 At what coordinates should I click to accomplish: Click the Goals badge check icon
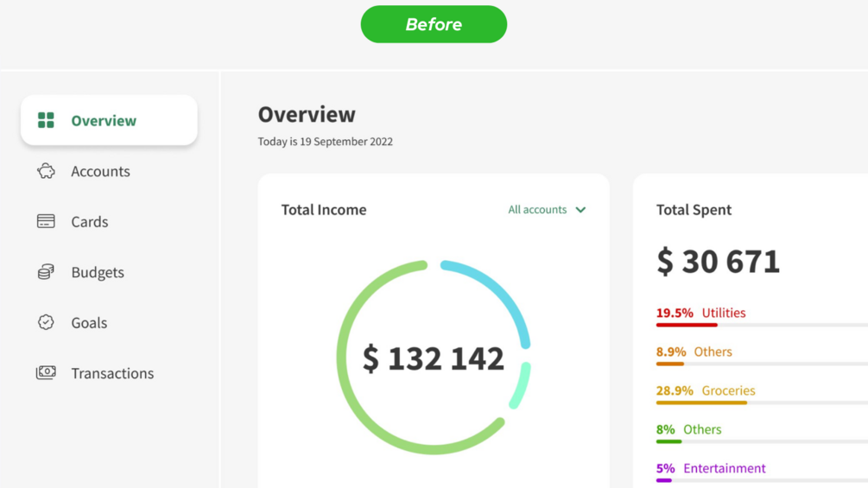[46, 322]
